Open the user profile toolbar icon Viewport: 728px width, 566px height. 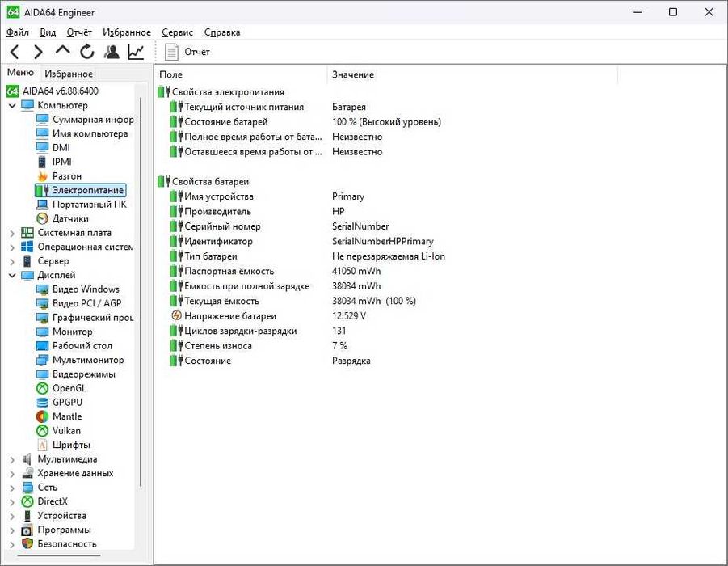112,52
